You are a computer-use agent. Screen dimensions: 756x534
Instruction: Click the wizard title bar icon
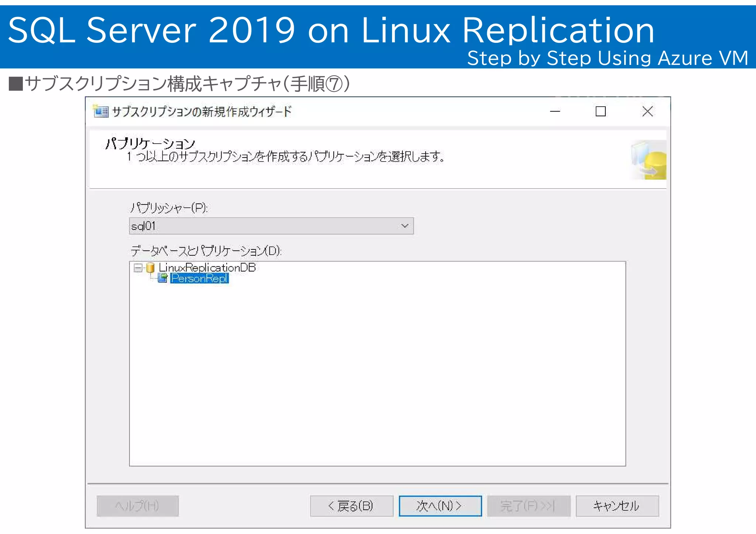pos(101,111)
